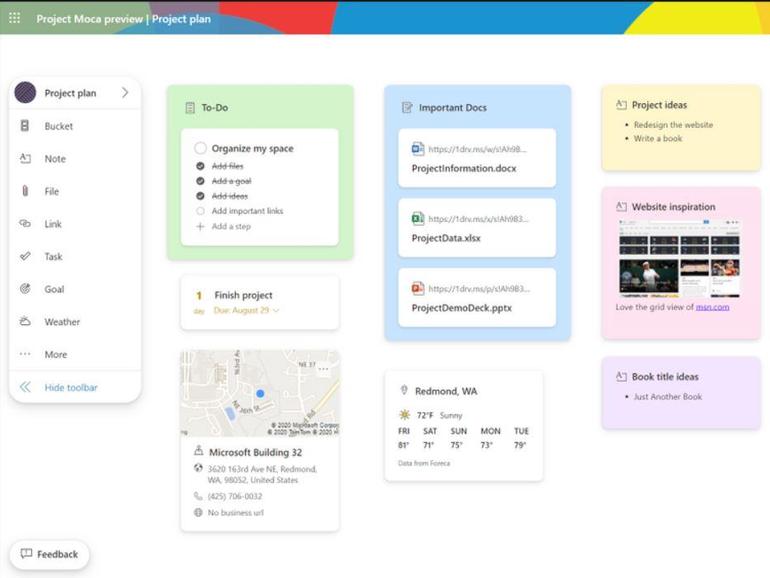
Task: Click the Website inspiration note icon
Action: tap(621, 206)
